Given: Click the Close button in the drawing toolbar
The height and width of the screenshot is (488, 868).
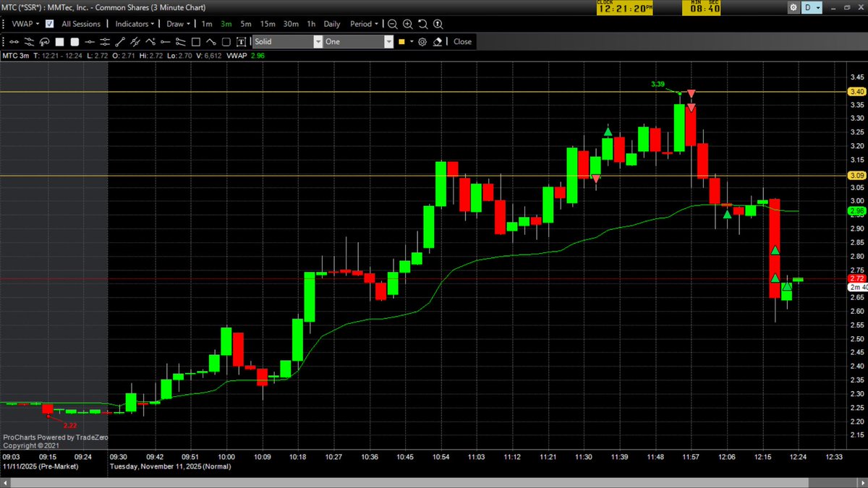Looking at the screenshot, I should point(461,41).
